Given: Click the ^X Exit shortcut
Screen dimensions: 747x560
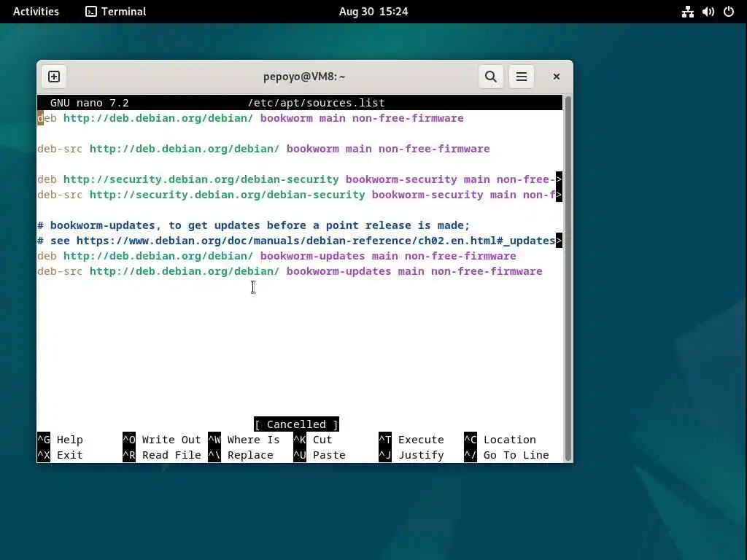Looking at the screenshot, I should [x=60, y=455].
